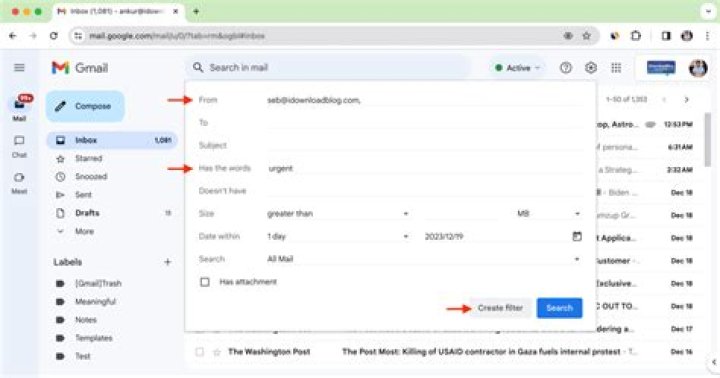
Task: View site information icon in address bar
Action: pos(78,36)
